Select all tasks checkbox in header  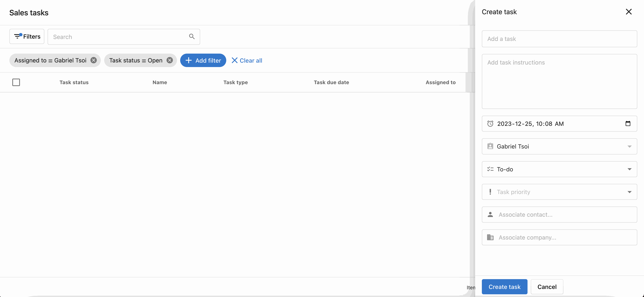16,82
